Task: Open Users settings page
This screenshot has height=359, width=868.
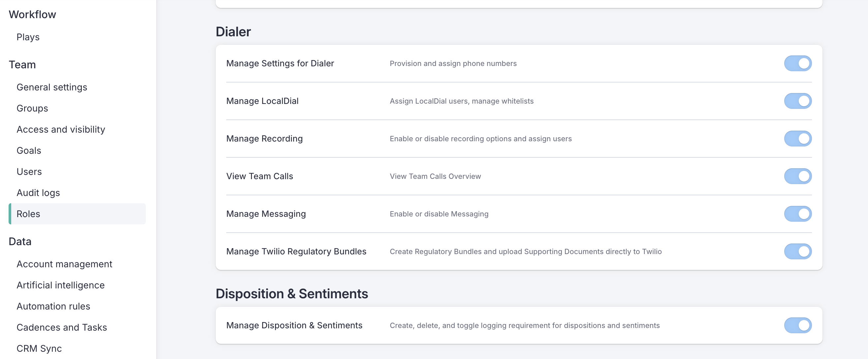Action: [x=29, y=172]
